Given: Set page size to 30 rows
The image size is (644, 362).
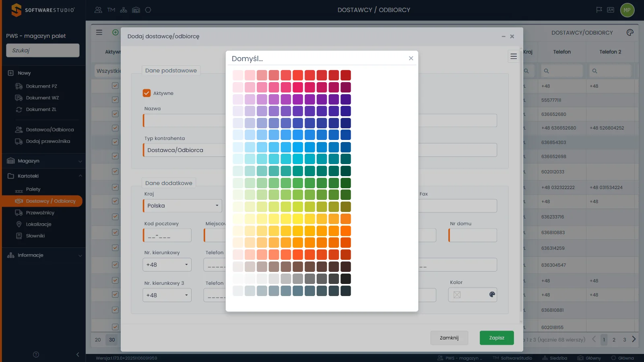Looking at the screenshot, I should pos(112,339).
